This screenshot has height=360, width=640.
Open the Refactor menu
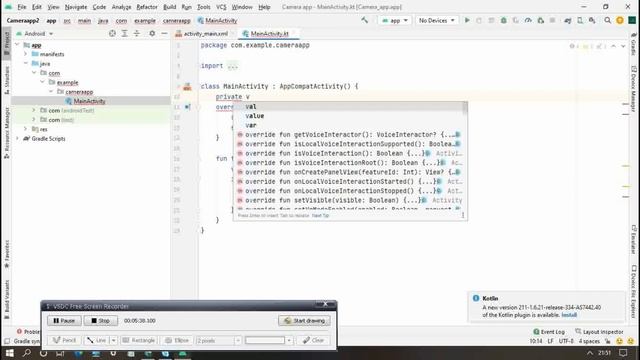[147, 7]
